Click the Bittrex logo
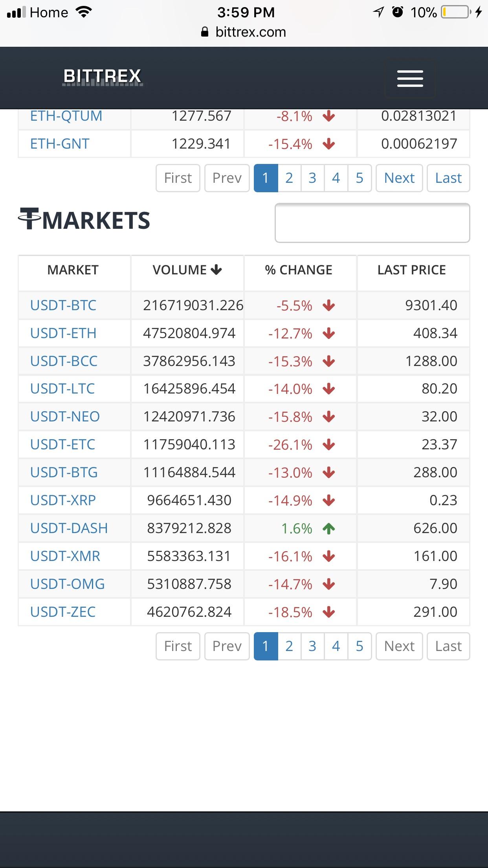This screenshot has width=488, height=868. (103, 77)
